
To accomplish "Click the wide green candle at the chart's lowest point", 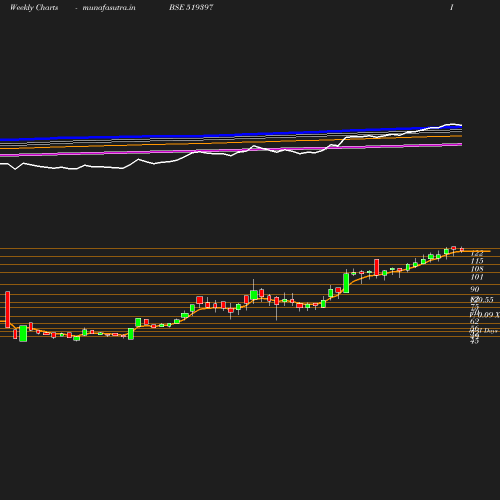I will (x=23, y=333).
